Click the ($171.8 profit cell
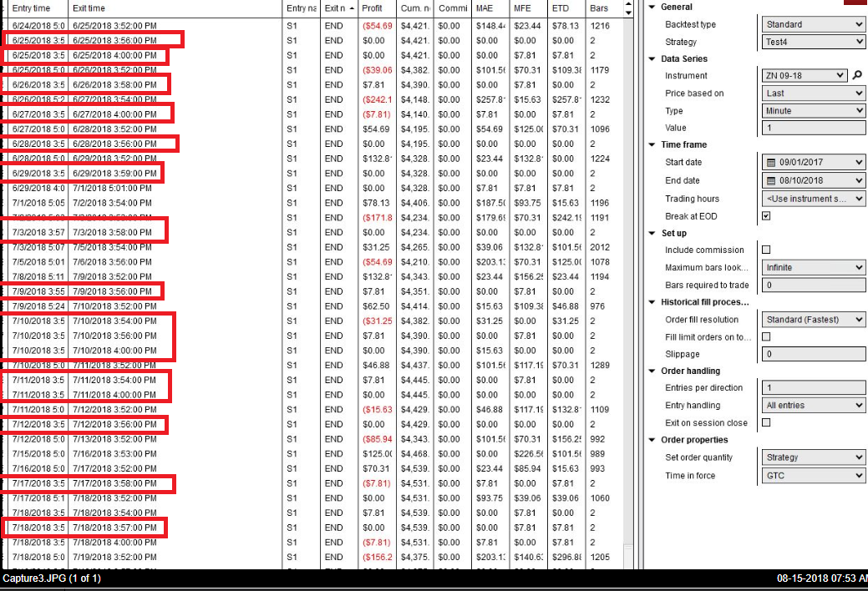Screen dimensions: 868x591 pos(377,218)
